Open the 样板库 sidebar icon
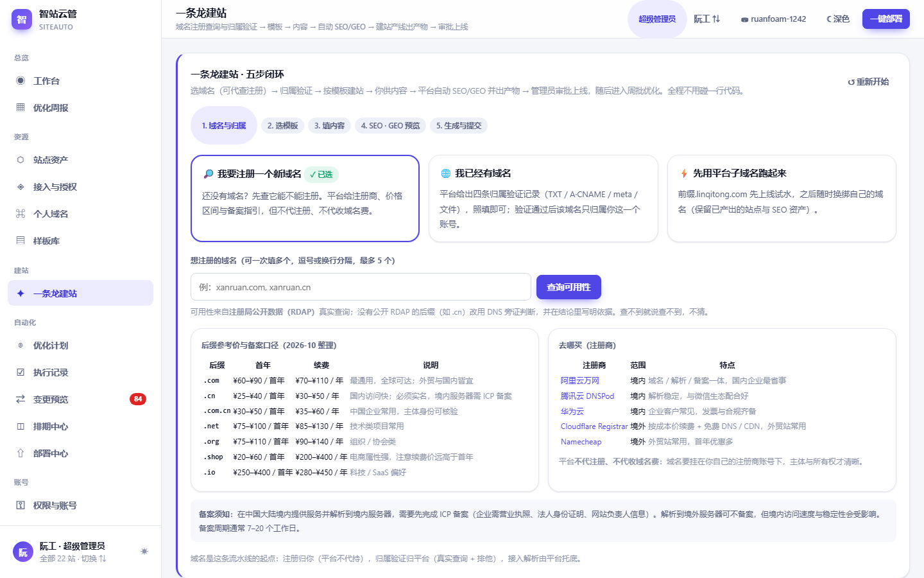Screen dimensions: 924x578 (21, 241)
